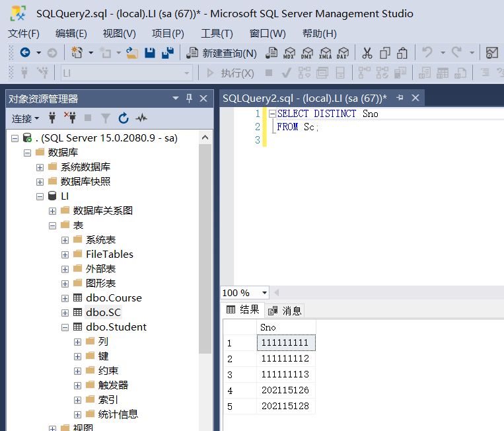
Task: Select the 索引 folder item
Action: [x=108, y=399]
